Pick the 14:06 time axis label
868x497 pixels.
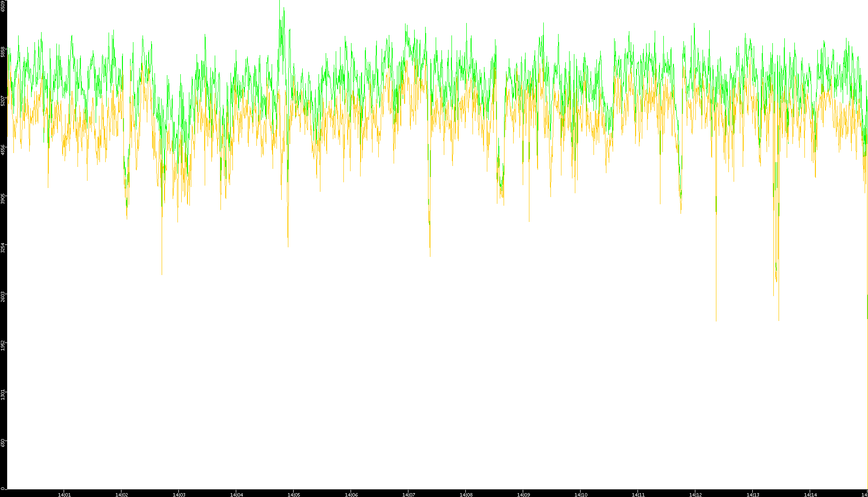(x=351, y=495)
